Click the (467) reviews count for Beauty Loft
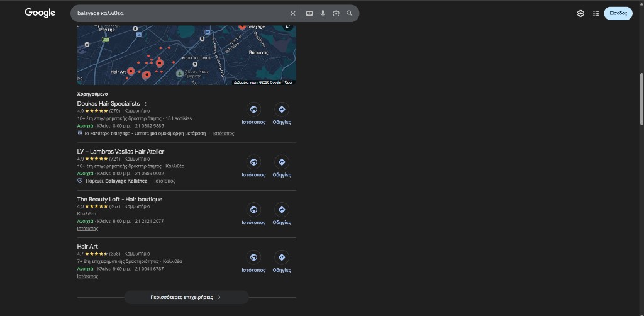Image resolution: width=644 pixels, height=316 pixels. [114, 206]
